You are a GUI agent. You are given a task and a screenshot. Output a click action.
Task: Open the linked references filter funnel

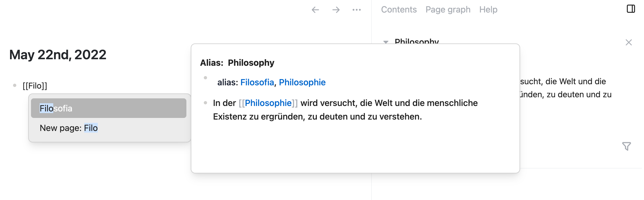627,146
